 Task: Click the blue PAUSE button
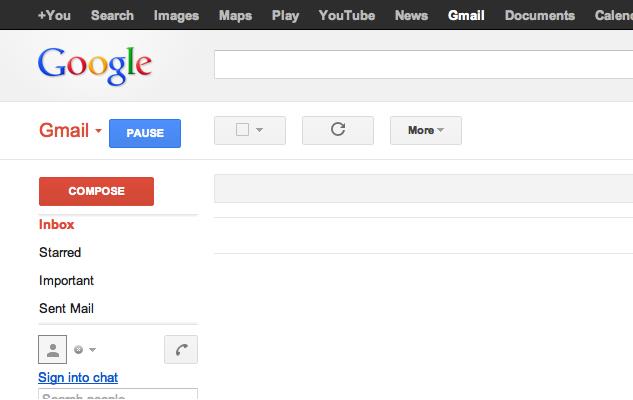[145, 133]
